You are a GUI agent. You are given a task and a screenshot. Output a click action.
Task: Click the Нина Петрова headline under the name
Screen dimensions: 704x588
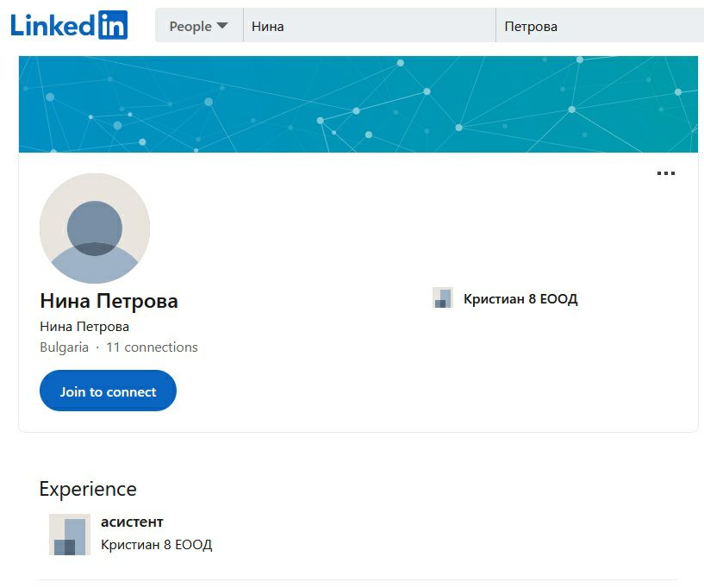pos(84,327)
